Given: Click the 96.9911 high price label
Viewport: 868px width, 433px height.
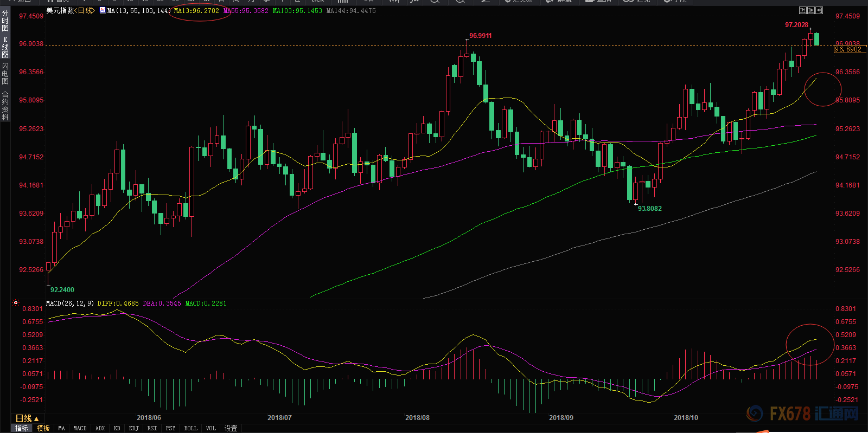Looking at the screenshot, I should point(481,36).
